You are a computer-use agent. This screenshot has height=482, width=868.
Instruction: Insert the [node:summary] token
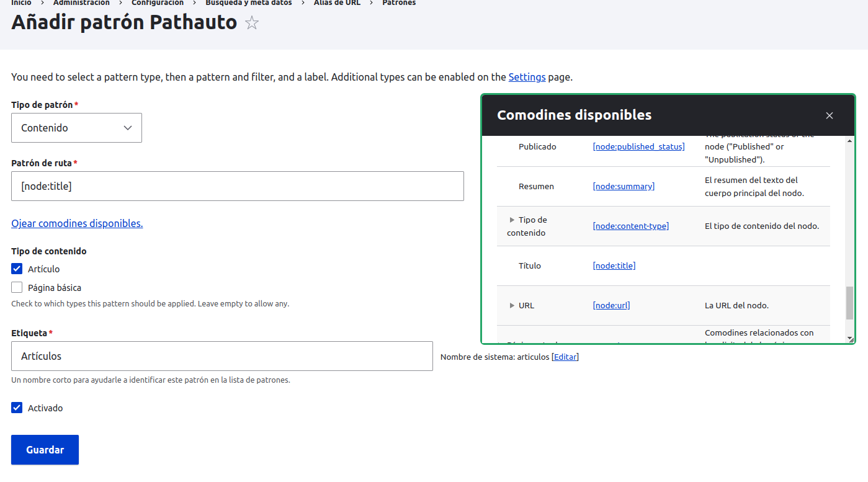pos(624,186)
